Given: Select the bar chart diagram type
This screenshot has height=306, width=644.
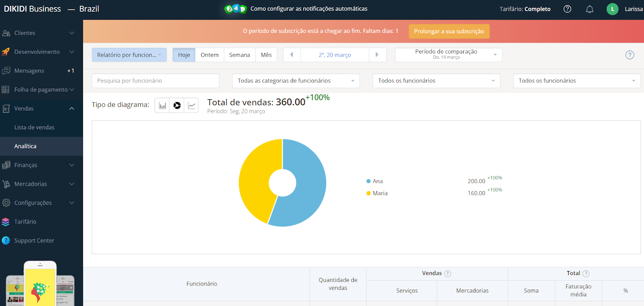Looking at the screenshot, I should (162, 105).
